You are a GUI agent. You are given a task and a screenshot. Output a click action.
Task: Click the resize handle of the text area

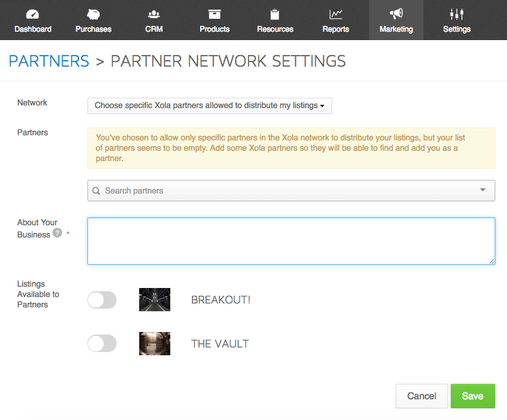tap(492, 261)
